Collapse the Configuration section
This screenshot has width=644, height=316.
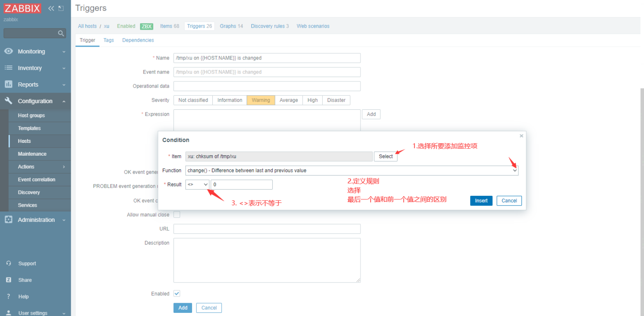point(64,101)
